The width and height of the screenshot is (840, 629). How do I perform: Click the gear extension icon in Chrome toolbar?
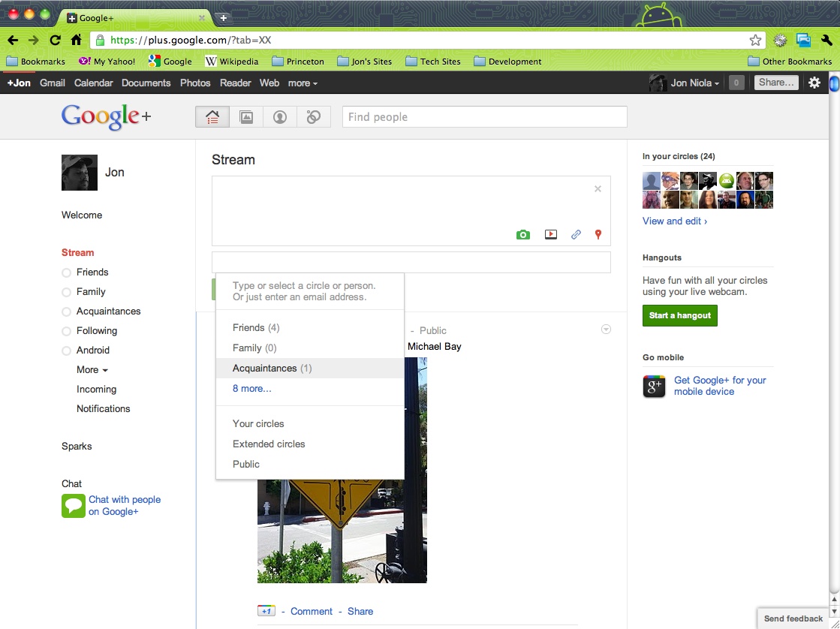781,41
